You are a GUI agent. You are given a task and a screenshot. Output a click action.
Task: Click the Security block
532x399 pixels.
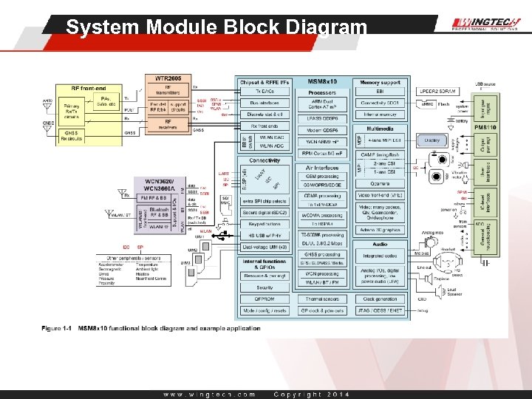[x=265, y=287]
